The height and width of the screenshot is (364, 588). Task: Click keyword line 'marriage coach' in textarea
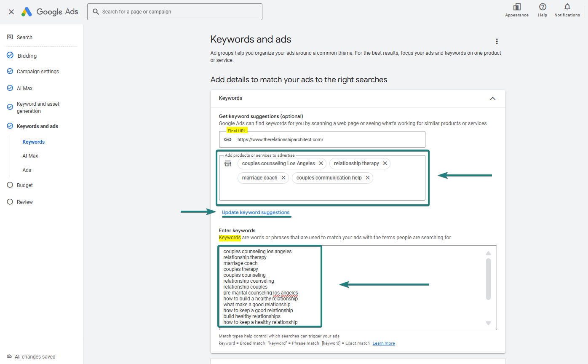241,263
